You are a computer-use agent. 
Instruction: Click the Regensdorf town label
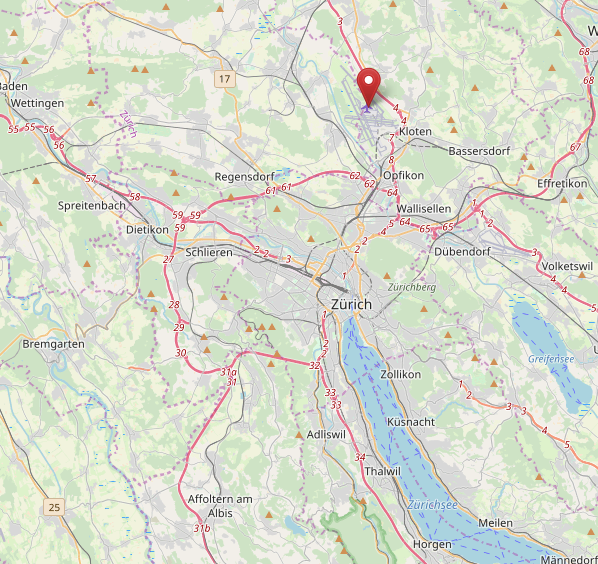click(x=244, y=177)
